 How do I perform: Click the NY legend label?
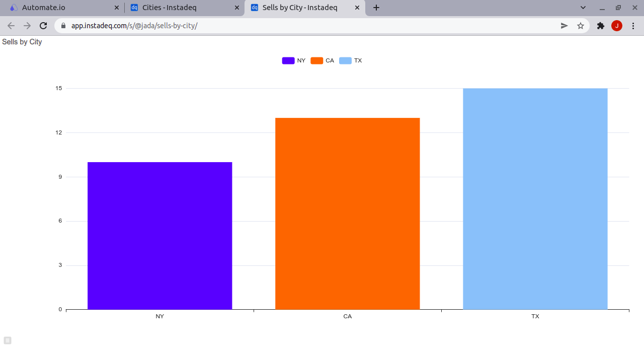click(x=301, y=60)
